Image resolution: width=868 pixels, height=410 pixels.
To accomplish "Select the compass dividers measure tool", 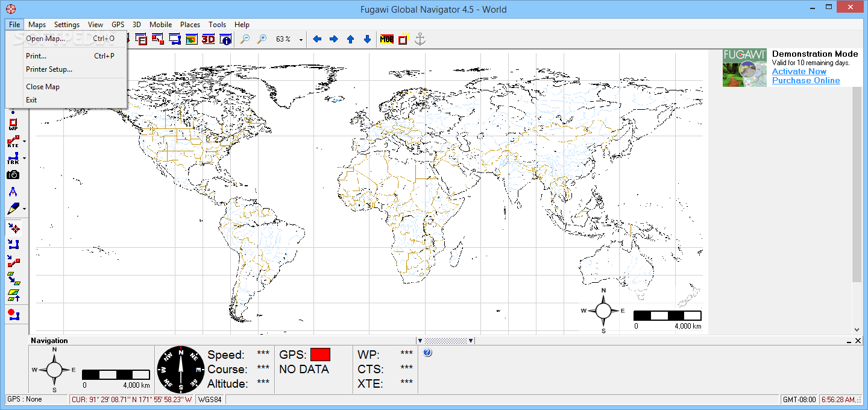I will [13, 192].
